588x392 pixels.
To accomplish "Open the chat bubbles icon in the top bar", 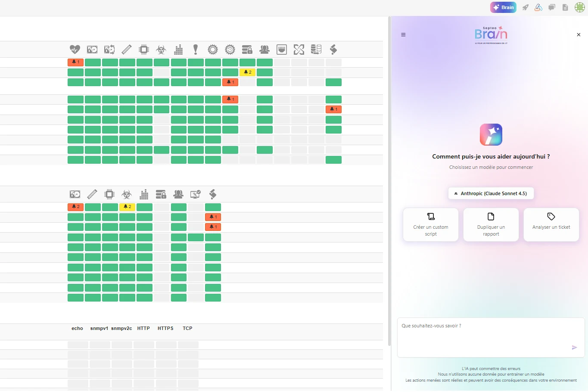I will click(x=552, y=7).
